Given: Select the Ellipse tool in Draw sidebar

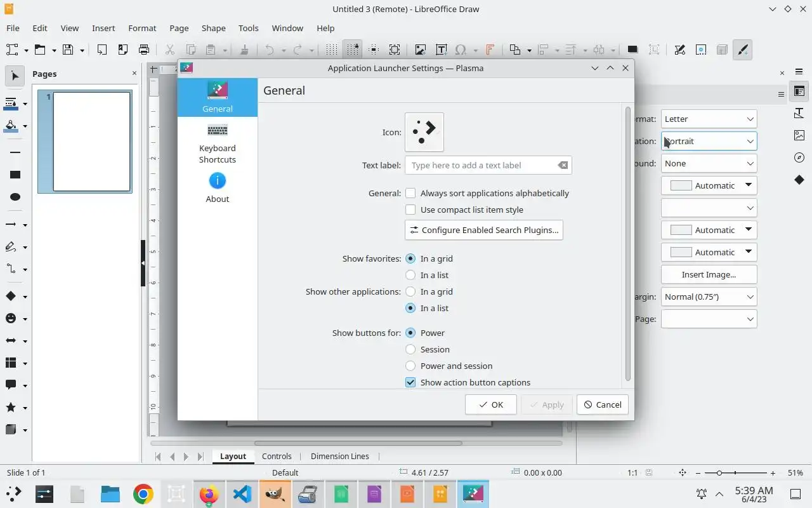Looking at the screenshot, I should 15,197.
